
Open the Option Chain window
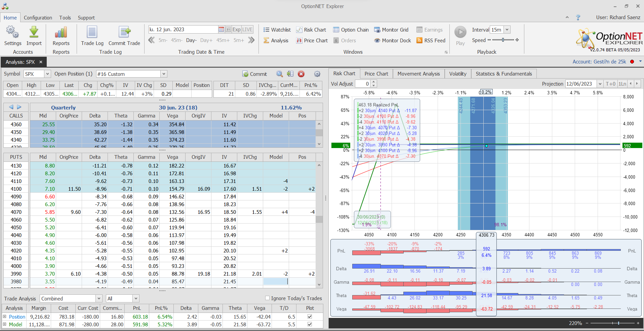click(351, 30)
